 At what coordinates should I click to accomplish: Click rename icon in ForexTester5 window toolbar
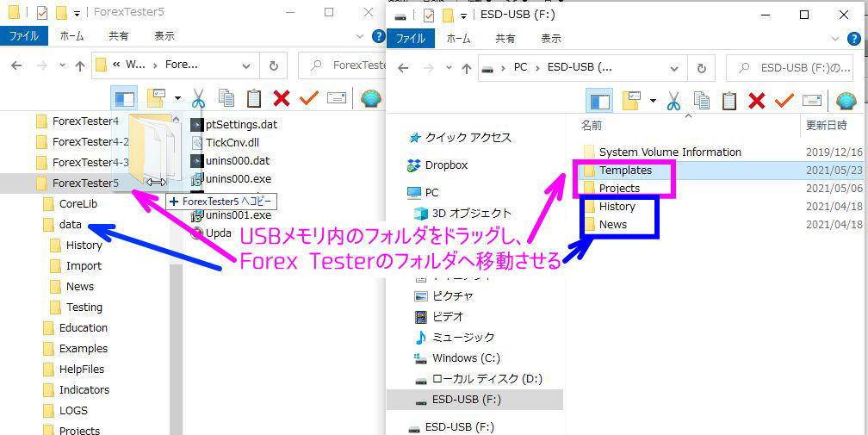click(337, 98)
